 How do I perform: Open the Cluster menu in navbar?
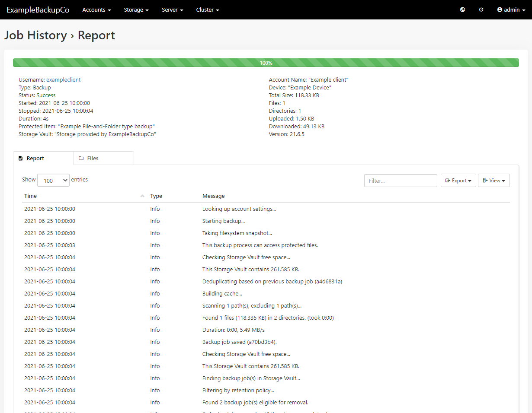pos(207,10)
